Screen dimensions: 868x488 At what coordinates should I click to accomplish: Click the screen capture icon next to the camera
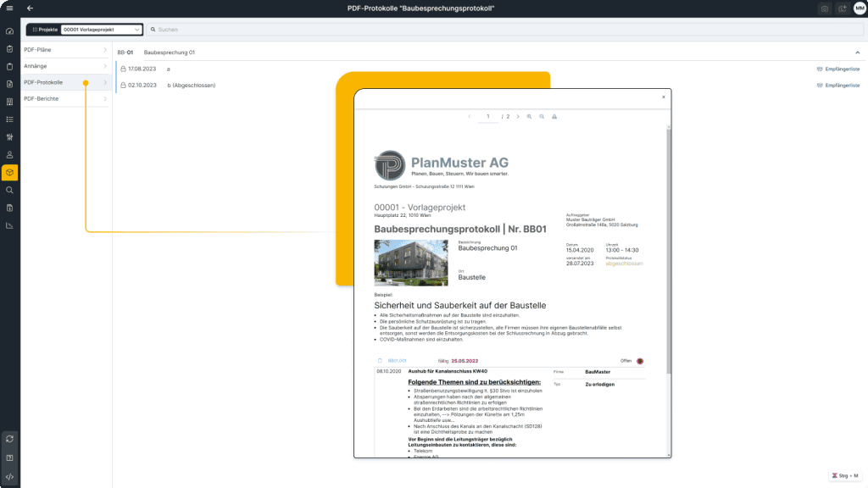pos(842,8)
